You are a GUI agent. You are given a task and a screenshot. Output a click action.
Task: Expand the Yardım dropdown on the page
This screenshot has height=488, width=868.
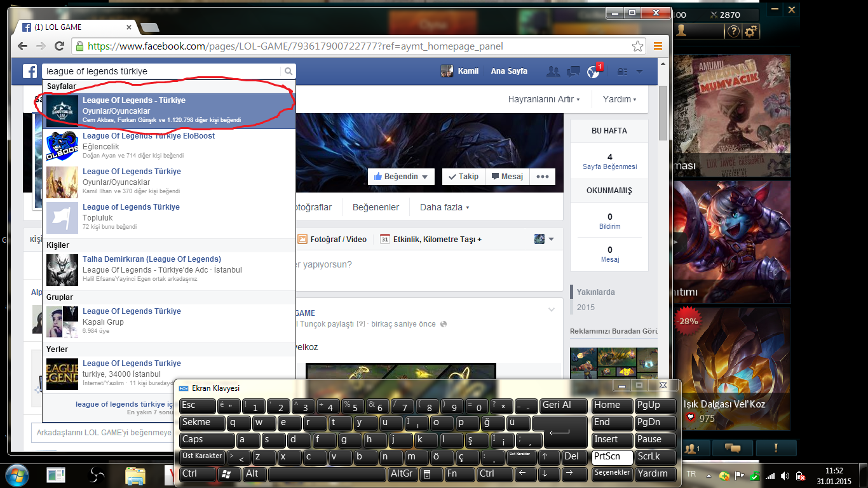tap(620, 99)
